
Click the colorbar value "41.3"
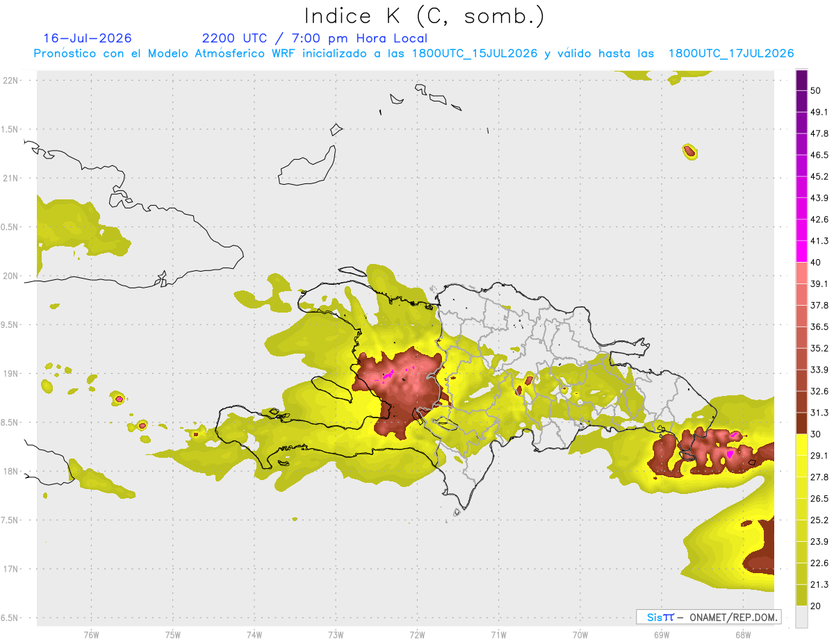pos(819,241)
